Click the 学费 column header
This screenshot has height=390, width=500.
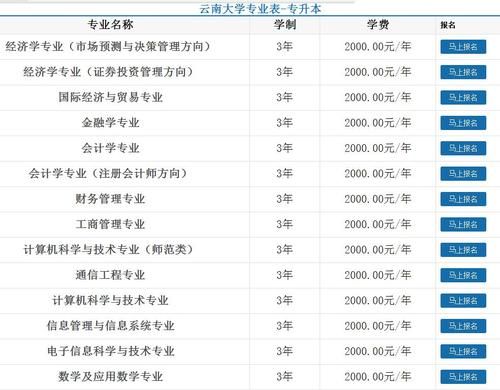pyautogui.click(x=378, y=25)
